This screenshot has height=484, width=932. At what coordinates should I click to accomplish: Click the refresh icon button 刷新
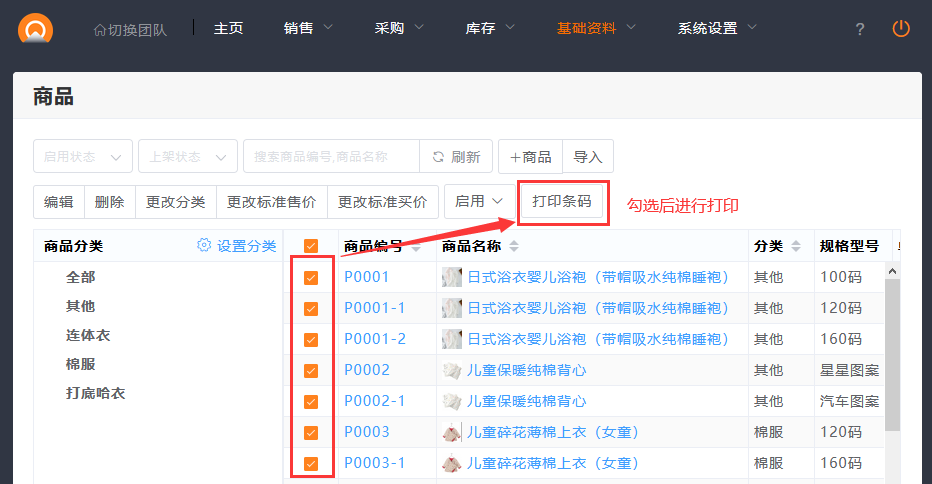coord(456,157)
